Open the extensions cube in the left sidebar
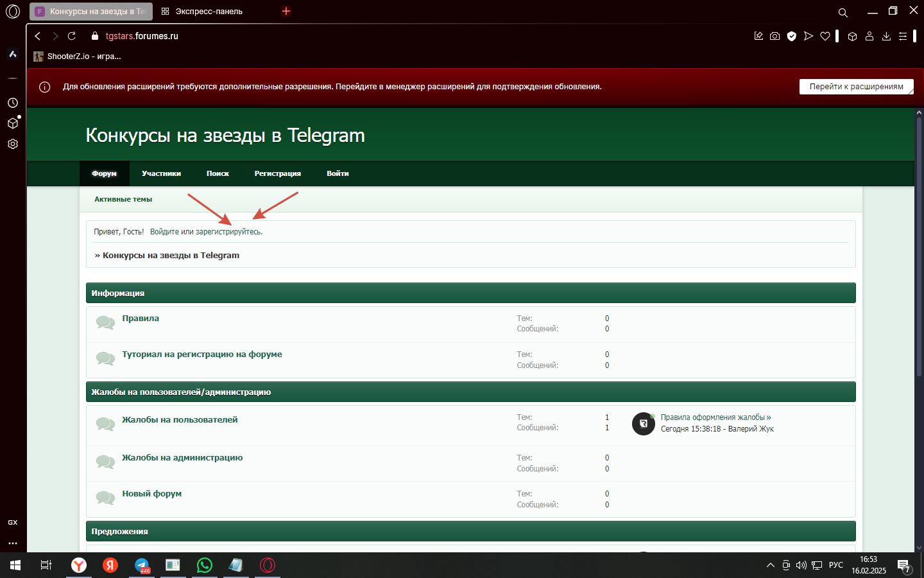The width and height of the screenshot is (924, 578). (13, 123)
